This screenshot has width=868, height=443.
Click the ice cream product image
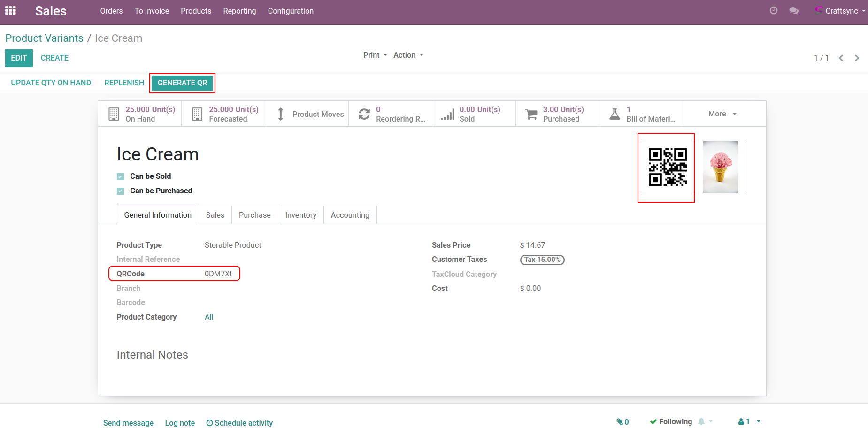pos(720,167)
